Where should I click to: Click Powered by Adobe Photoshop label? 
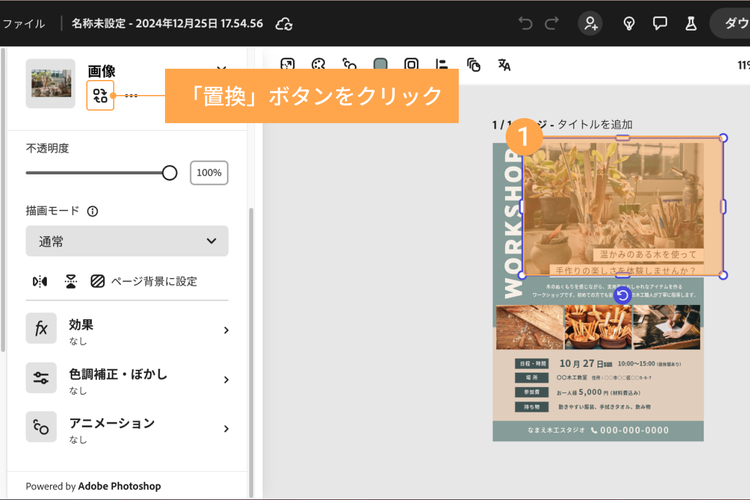click(93, 486)
